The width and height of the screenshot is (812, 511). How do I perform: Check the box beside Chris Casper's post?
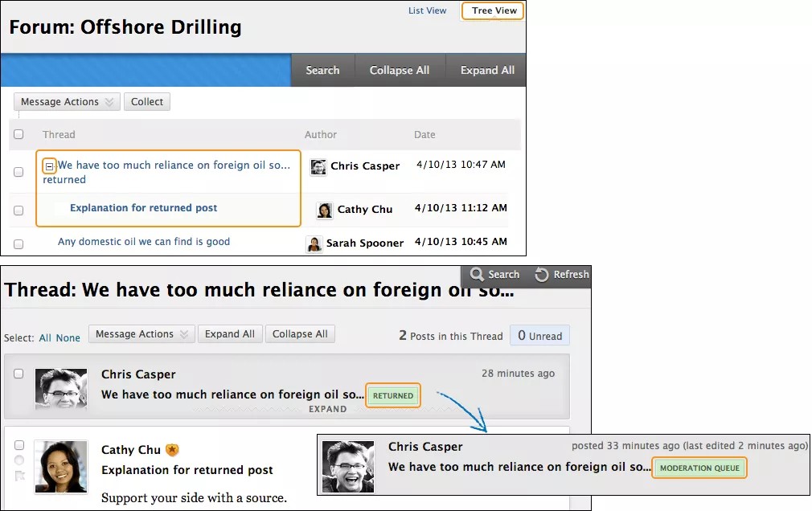(19, 374)
